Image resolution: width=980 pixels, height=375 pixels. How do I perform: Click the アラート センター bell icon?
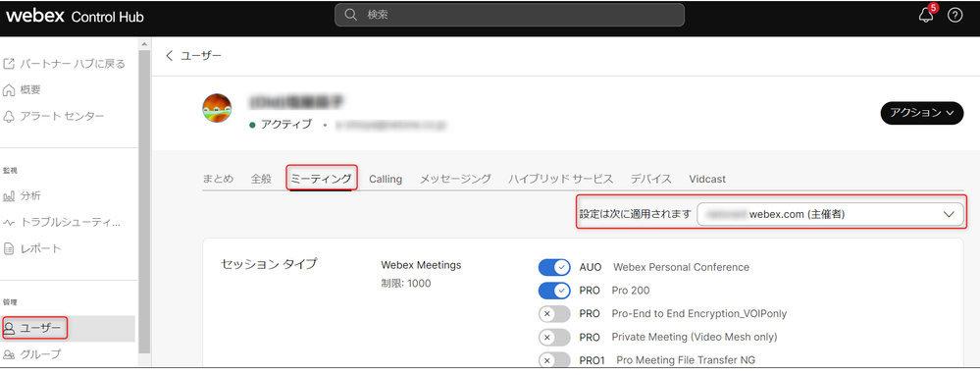(9, 116)
